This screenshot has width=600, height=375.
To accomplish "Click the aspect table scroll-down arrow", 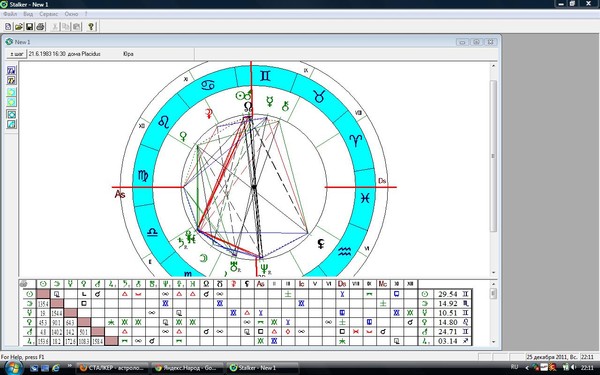I will (x=494, y=342).
